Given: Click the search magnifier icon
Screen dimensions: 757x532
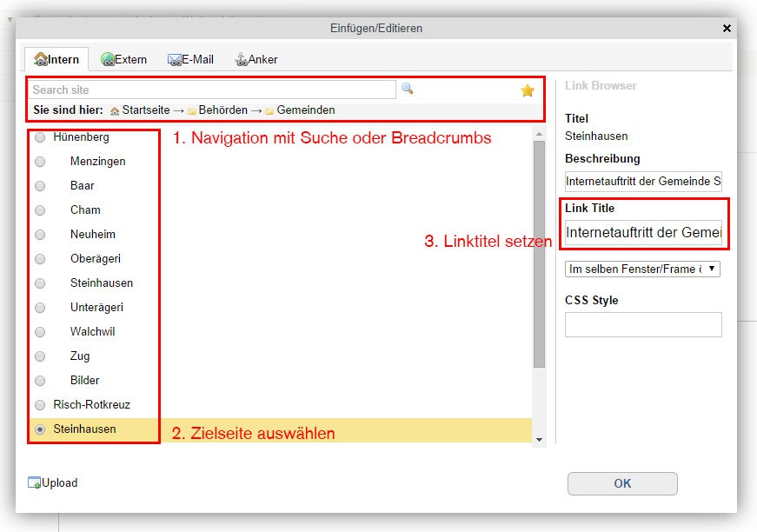Looking at the screenshot, I should (x=405, y=89).
